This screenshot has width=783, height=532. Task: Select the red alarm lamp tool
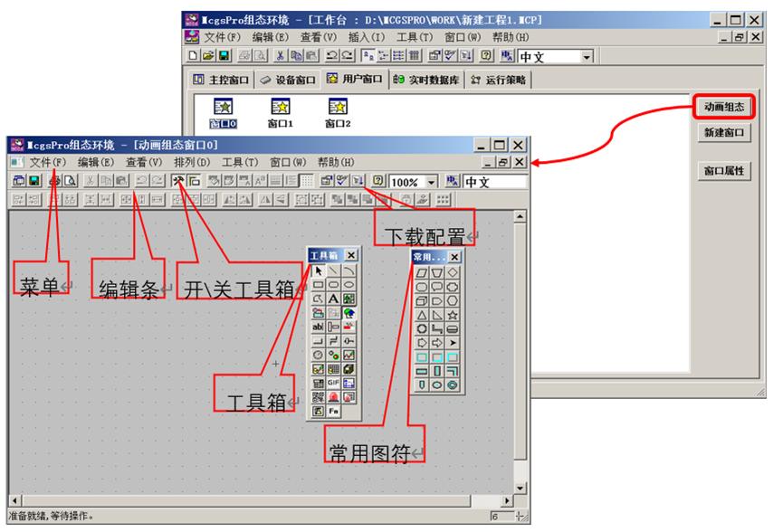coord(334,397)
